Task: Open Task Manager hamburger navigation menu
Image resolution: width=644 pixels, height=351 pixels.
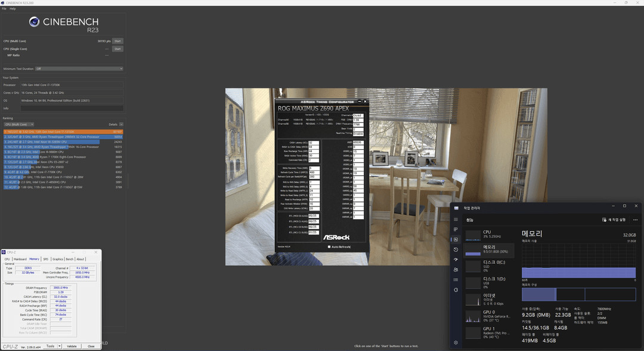Action: (x=456, y=220)
